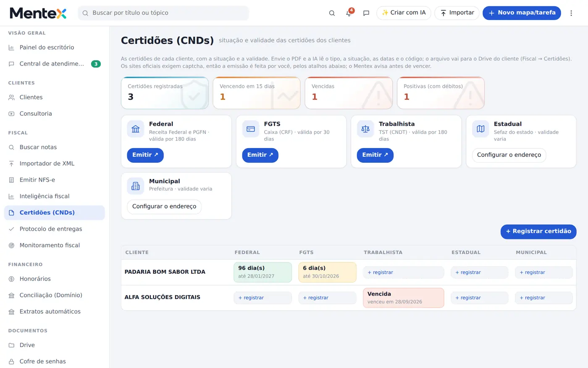Open the three-dot more options menu

[571, 13]
